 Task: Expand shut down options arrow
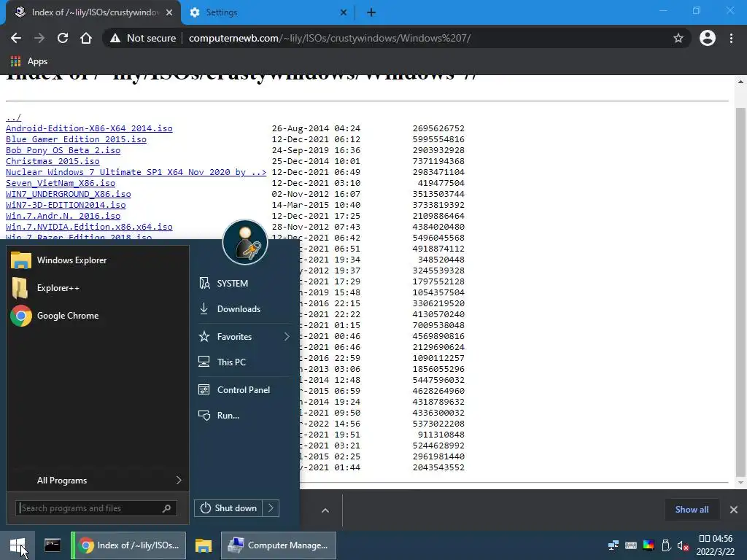tap(271, 508)
